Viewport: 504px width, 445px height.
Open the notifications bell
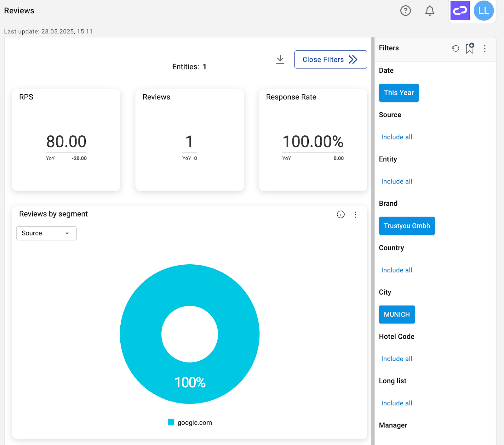point(430,11)
